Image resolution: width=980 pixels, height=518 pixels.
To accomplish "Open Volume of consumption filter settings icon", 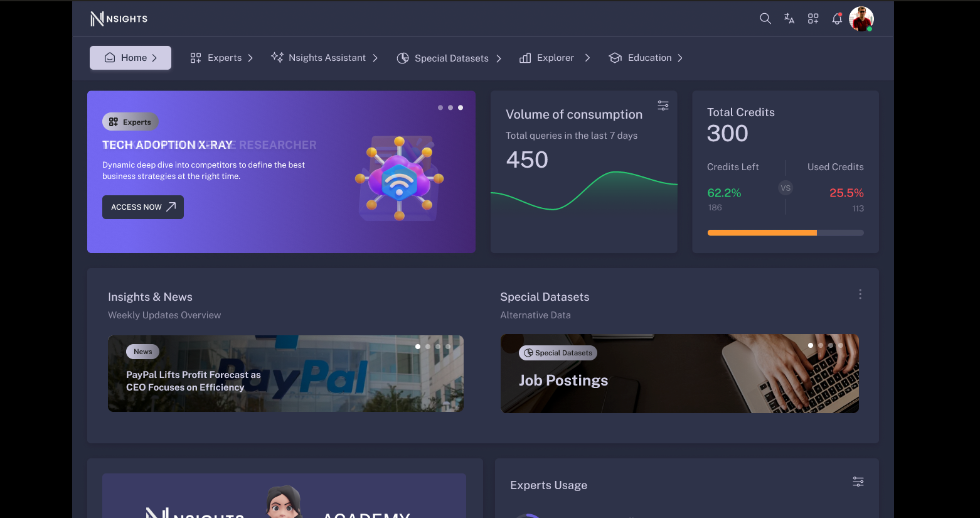I will coord(663,105).
